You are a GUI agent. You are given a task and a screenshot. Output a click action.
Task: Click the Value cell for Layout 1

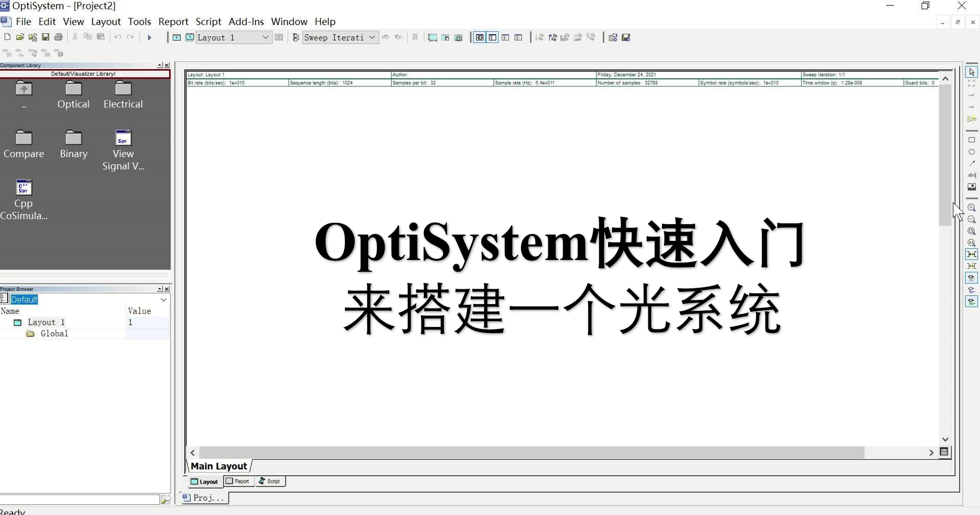(147, 322)
